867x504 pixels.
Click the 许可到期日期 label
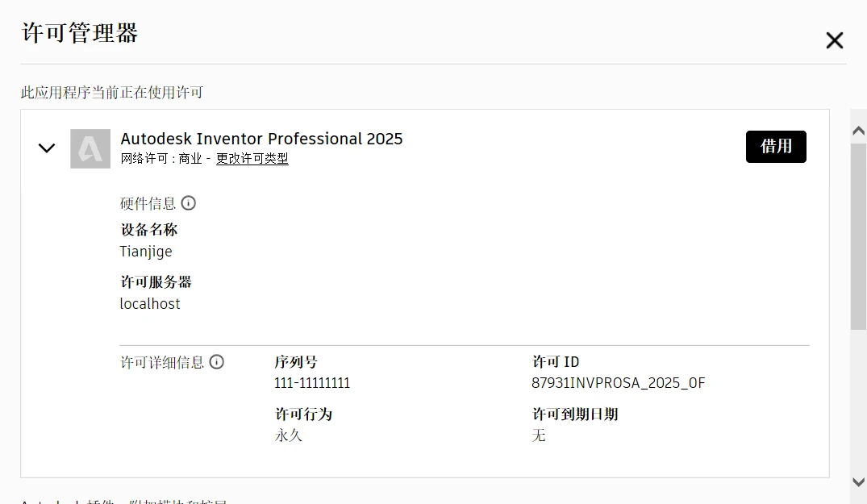click(575, 414)
